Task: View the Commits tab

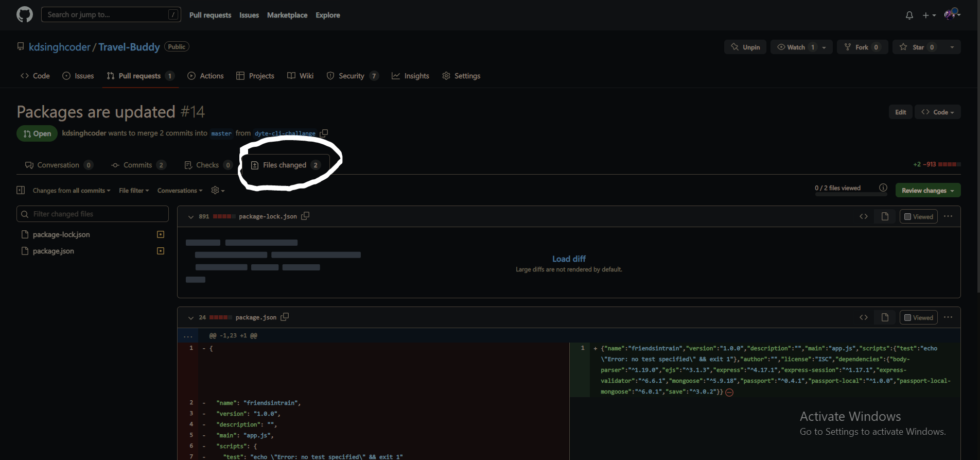Action: point(138,165)
